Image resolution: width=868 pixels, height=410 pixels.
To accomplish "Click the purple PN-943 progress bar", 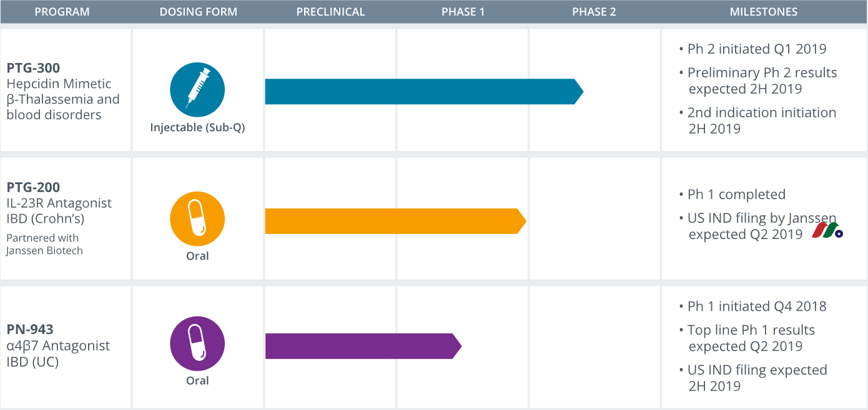I will (x=363, y=346).
